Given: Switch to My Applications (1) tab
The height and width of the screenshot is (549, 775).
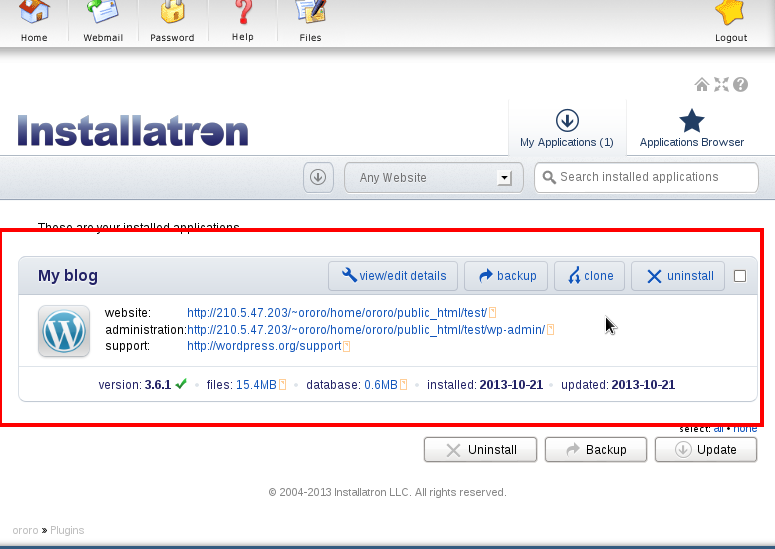Looking at the screenshot, I should click(567, 128).
